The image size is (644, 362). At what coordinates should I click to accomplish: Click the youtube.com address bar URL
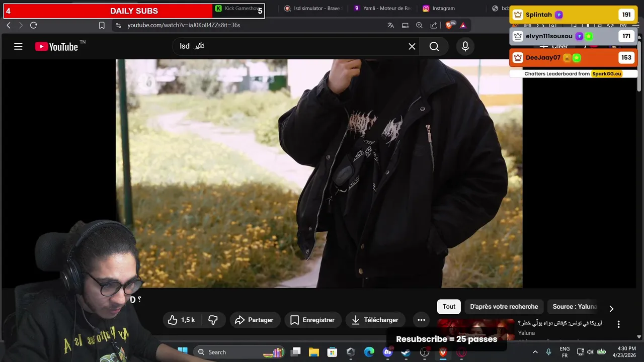[184, 25]
